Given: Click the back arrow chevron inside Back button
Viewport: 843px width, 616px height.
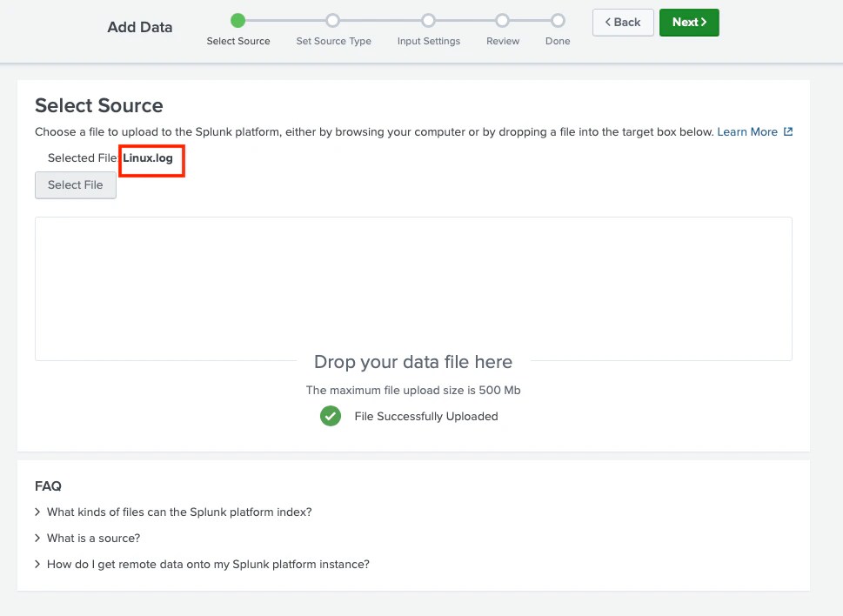Looking at the screenshot, I should (608, 22).
